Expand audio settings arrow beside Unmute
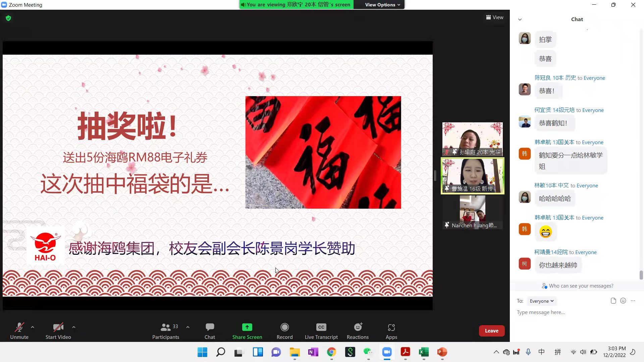Image resolution: width=644 pixels, height=362 pixels. [x=33, y=327]
